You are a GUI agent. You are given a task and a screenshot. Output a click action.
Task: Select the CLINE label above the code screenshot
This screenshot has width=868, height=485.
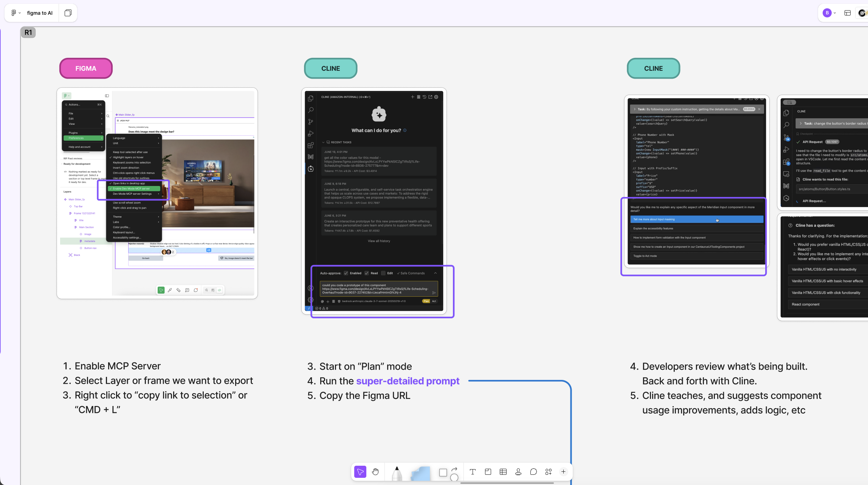(x=653, y=68)
